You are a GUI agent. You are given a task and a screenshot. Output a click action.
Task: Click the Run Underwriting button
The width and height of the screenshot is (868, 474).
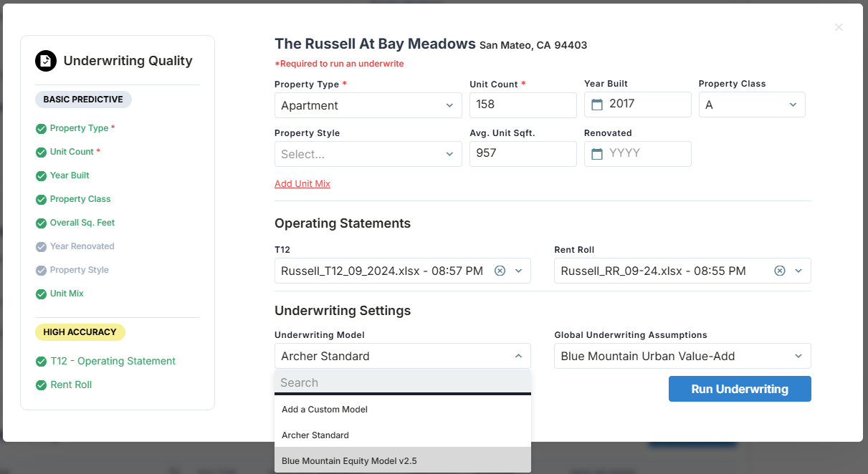(739, 389)
